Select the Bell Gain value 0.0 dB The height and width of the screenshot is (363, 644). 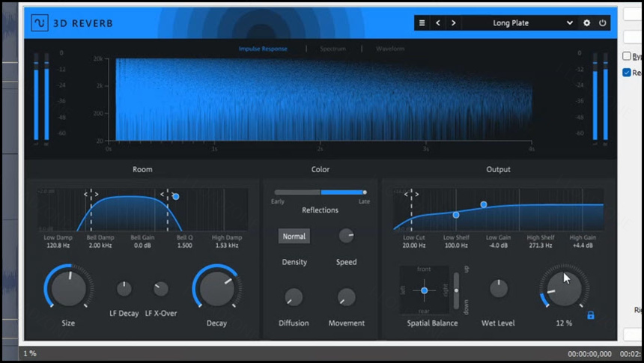tap(142, 245)
